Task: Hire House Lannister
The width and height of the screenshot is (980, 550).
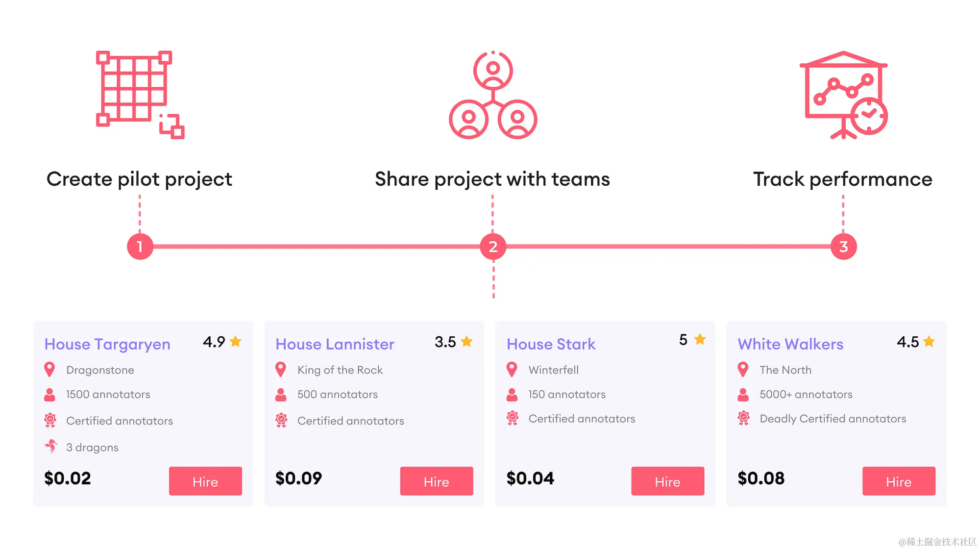Action: point(436,481)
